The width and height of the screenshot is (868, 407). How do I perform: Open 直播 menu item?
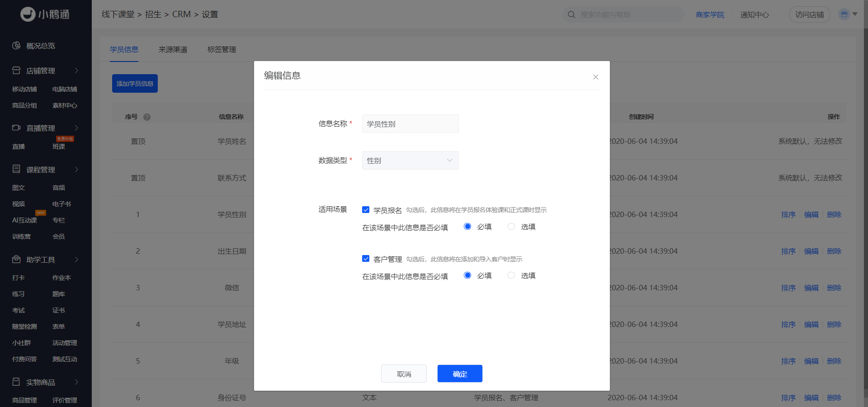pos(19,147)
